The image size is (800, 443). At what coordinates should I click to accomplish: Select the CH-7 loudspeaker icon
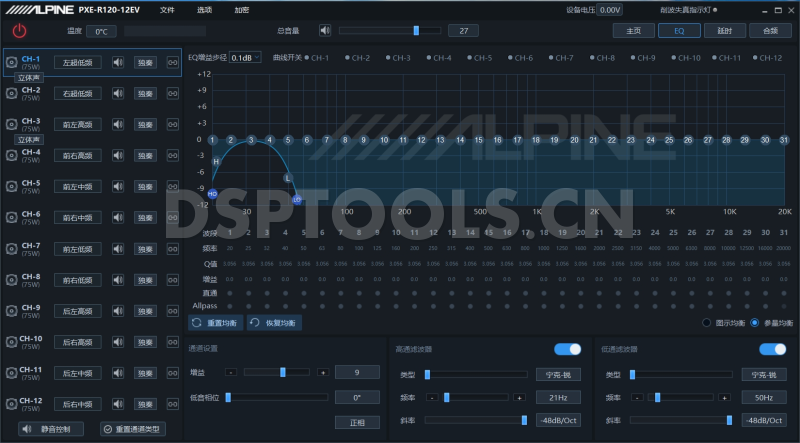point(11,249)
